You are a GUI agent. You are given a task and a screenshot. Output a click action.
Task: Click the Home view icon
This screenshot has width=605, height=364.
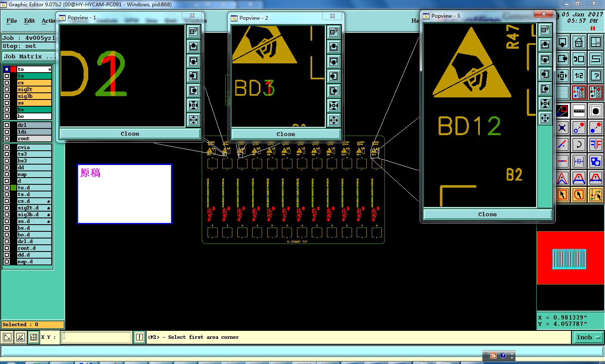pyautogui.click(x=579, y=42)
